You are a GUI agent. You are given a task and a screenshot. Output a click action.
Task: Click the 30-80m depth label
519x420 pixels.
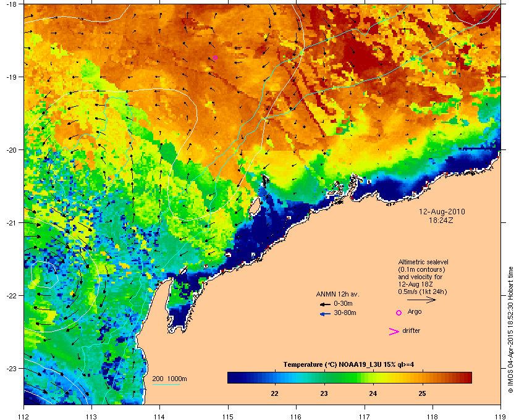345,313
